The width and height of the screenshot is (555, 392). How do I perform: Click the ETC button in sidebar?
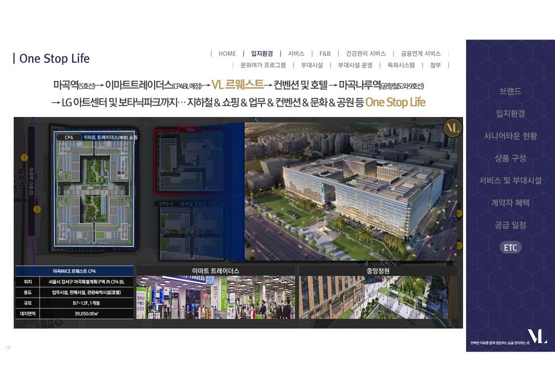pyautogui.click(x=511, y=247)
